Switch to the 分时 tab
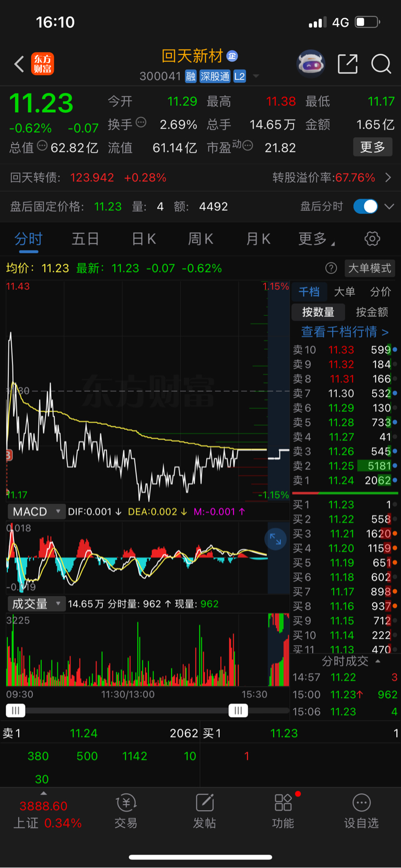This screenshot has width=401, height=868. [28, 239]
